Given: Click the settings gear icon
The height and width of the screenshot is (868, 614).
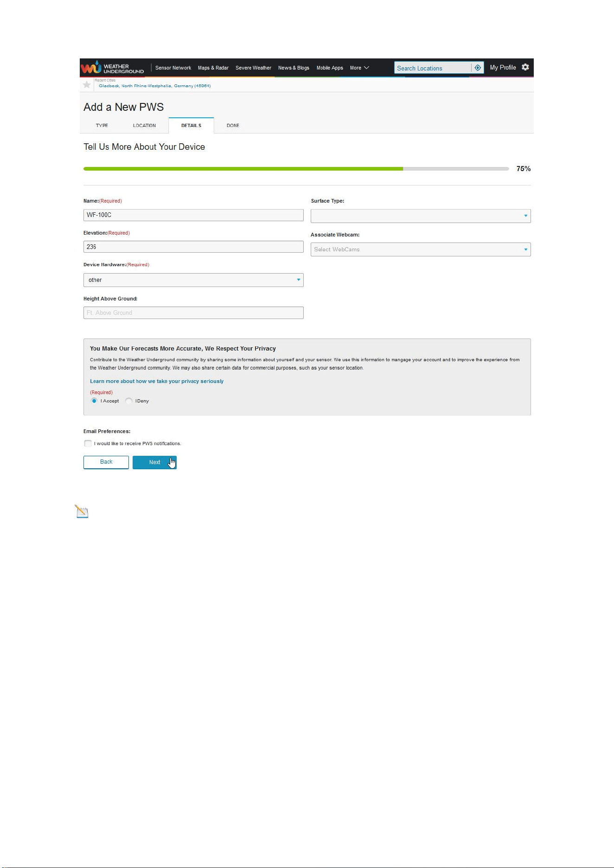Looking at the screenshot, I should [x=525, y=67].
